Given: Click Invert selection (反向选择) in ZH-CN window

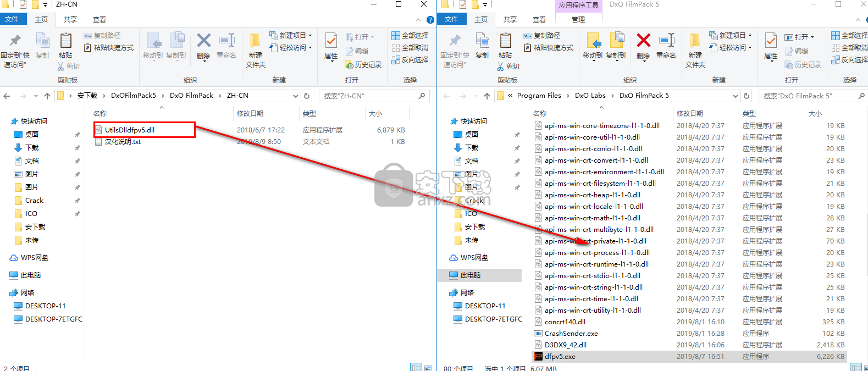Looking at the screenshot, I should pos(410,60).
